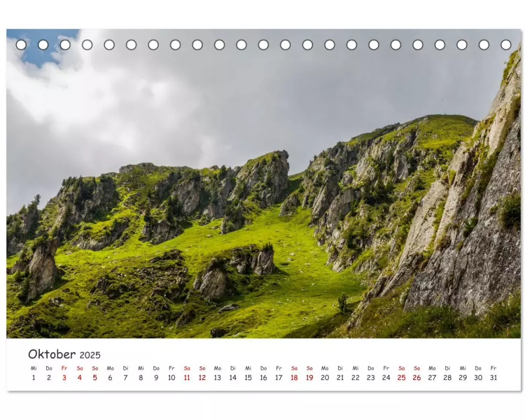Click the Fr label above date 31
525x420 pixels.
[493, 368]
